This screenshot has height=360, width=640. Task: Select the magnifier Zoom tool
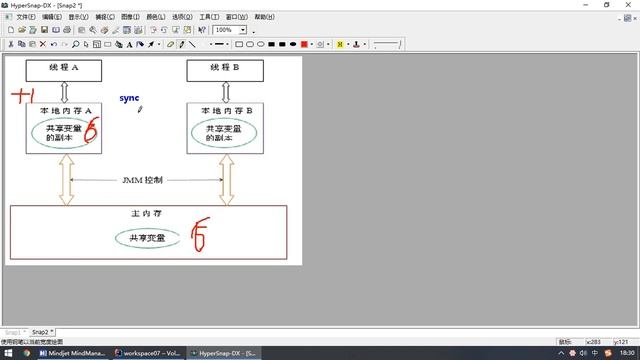coord(76,44)
